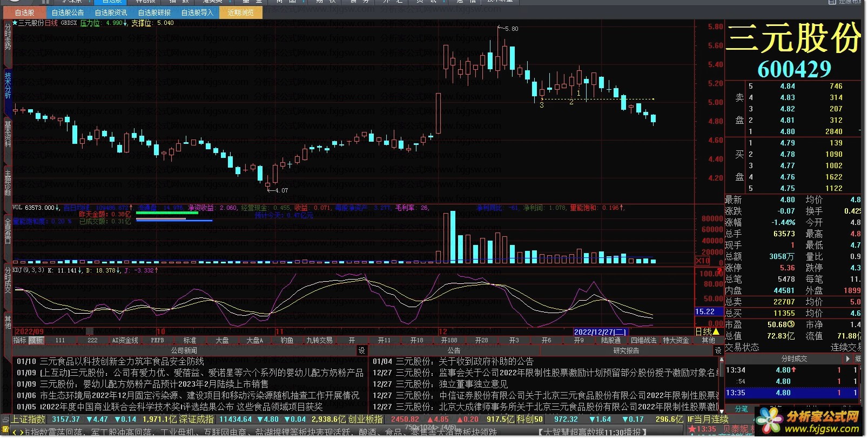Click stock name 三元股份 title

coord(793,38)
